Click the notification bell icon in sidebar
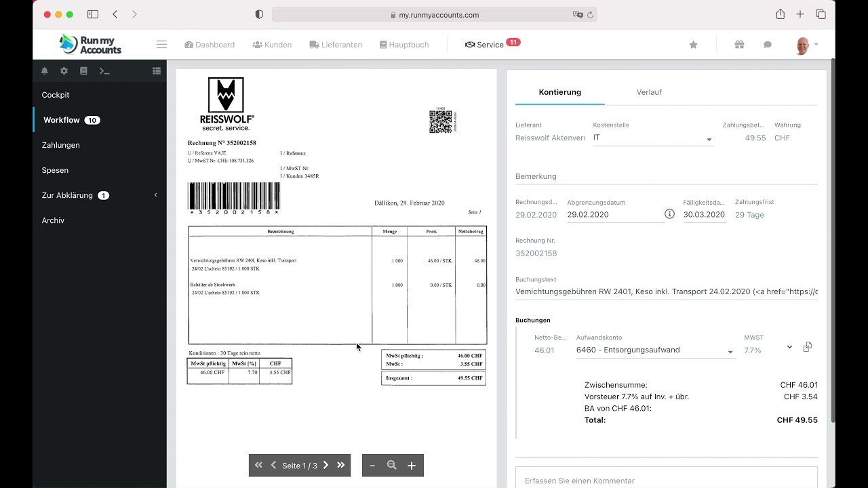The width and height of the screenshot is (868, 488). point(45,70)
